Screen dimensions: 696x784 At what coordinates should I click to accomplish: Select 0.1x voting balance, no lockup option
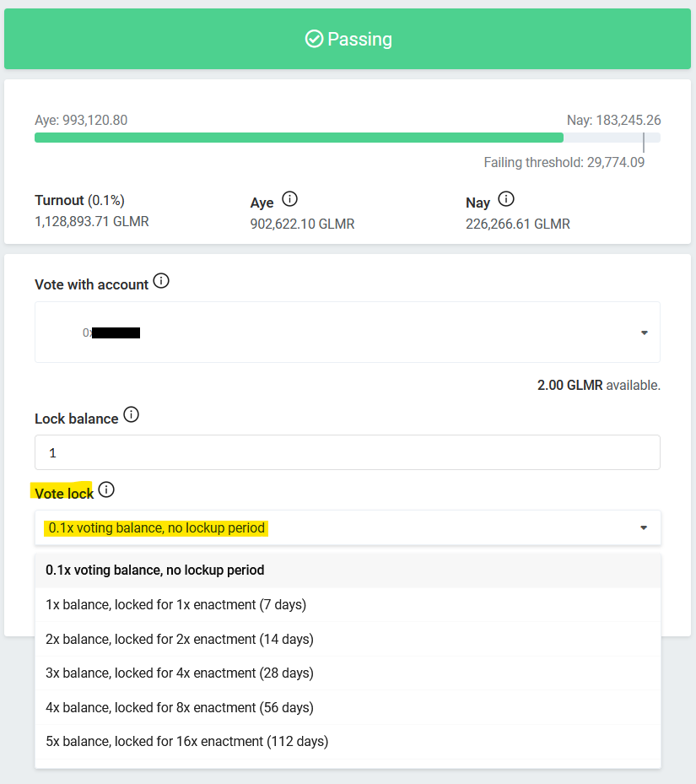[348, 570]
